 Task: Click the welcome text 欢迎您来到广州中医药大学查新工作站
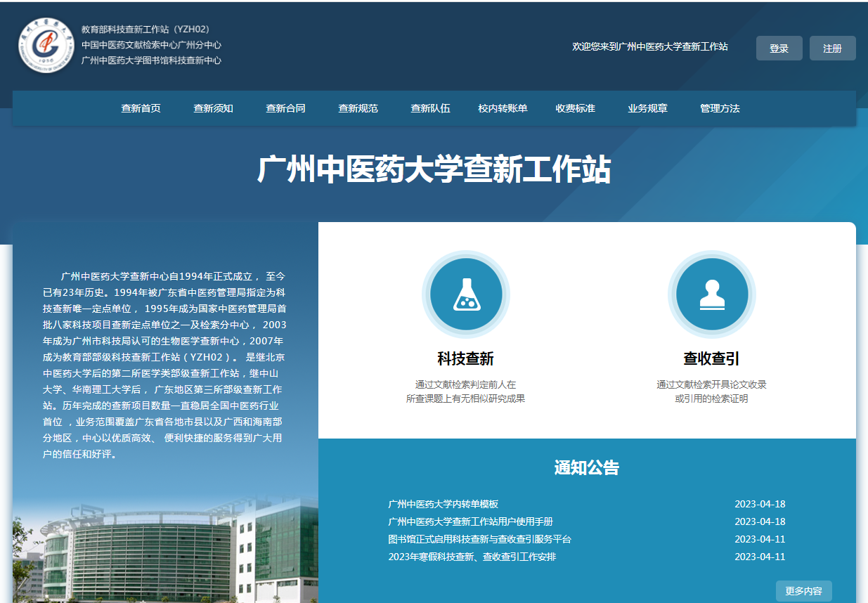pos(650,46)
